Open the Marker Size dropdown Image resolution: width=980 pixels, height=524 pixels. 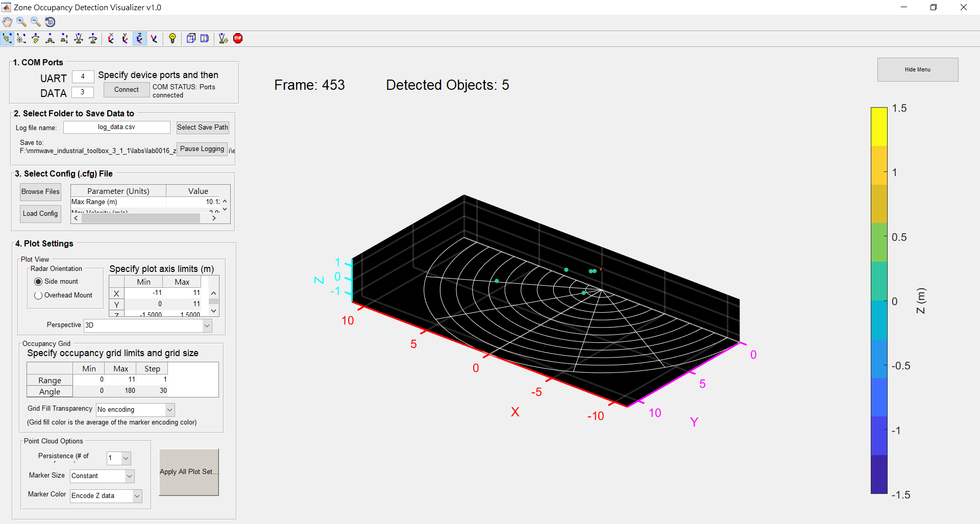click(102, 476)
